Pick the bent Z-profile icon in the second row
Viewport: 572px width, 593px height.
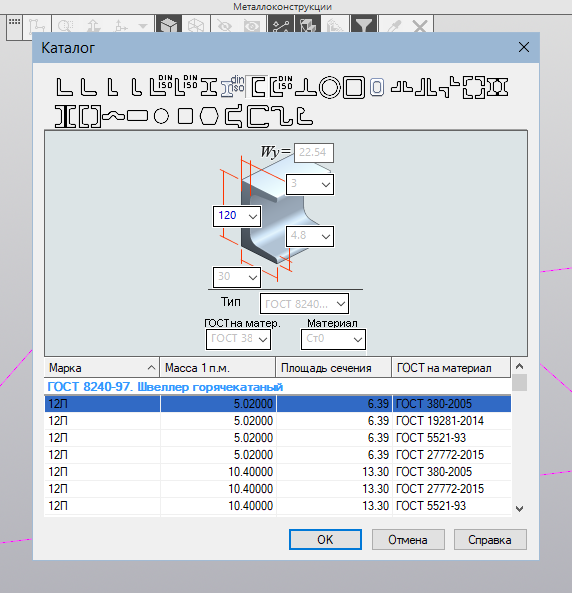tap(281, 116)
